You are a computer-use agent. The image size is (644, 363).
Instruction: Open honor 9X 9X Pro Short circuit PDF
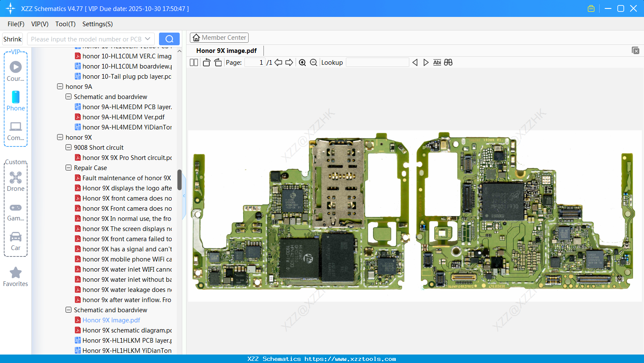(123, 158)
